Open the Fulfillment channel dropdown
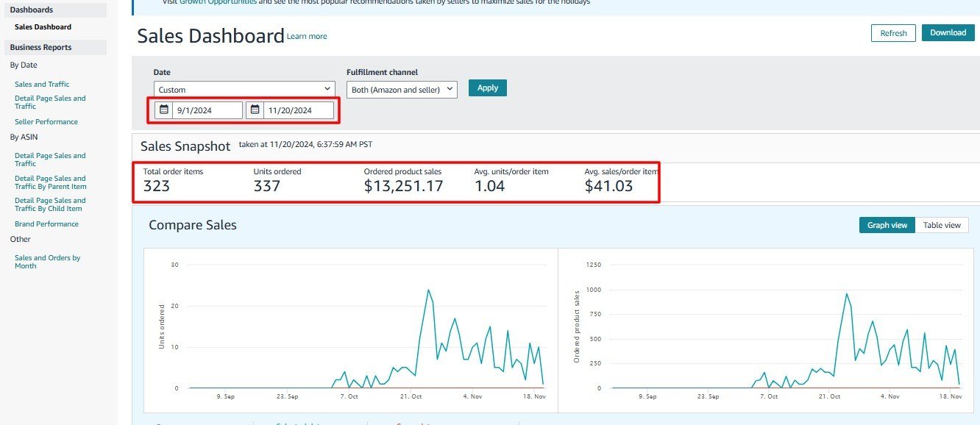The image size is (980, 425). 402,90
